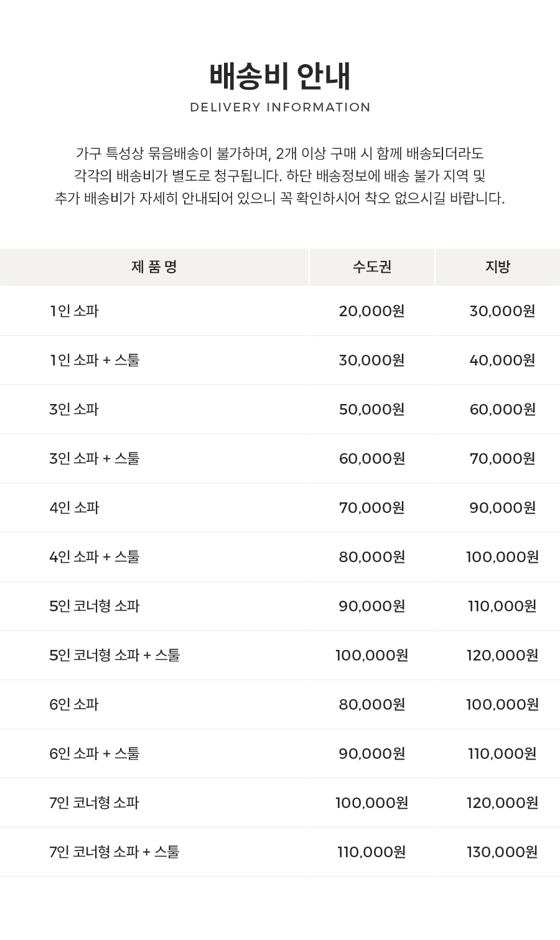Select the 수도권 column header
Viewport: 560px width, 940px height.
point(372,267)
